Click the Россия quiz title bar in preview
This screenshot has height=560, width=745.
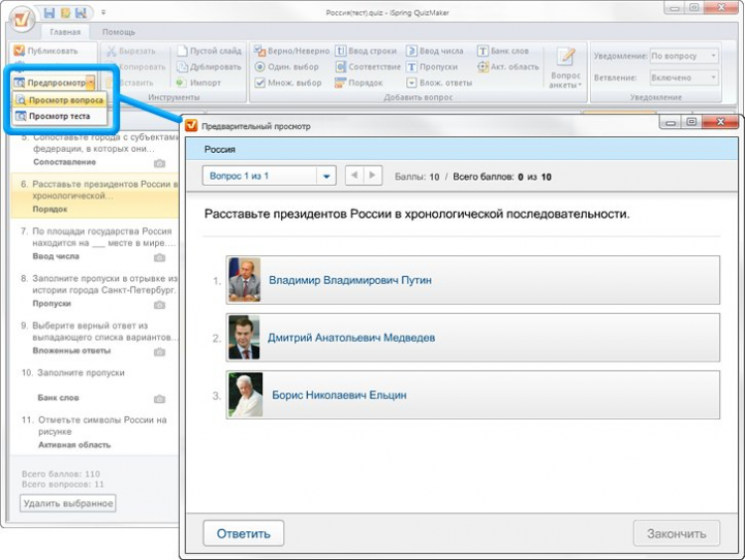pos(462,150)
